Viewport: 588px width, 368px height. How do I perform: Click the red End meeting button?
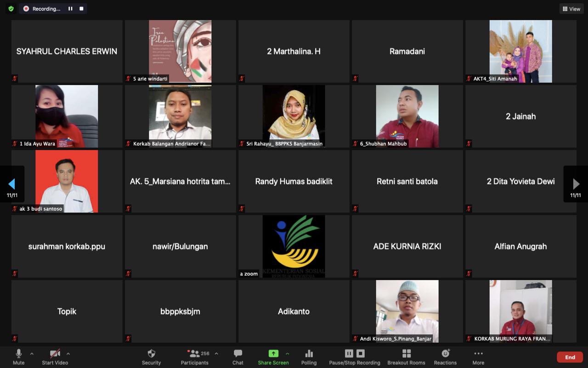[x=570, y=357]
